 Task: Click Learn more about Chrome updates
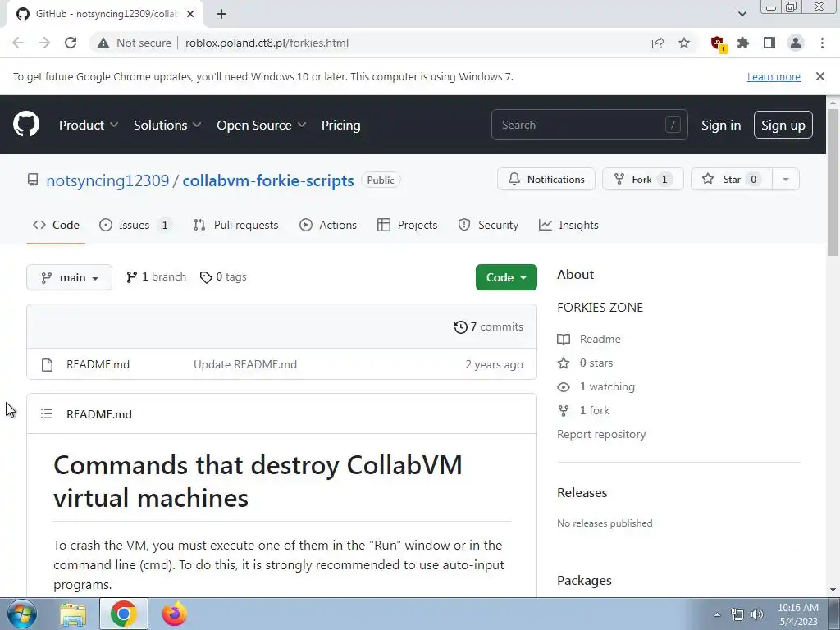click(774, 76)
